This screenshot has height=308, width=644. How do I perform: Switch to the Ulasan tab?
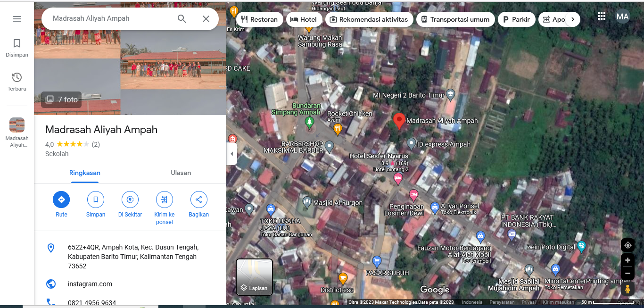click(x=181, y=173)
